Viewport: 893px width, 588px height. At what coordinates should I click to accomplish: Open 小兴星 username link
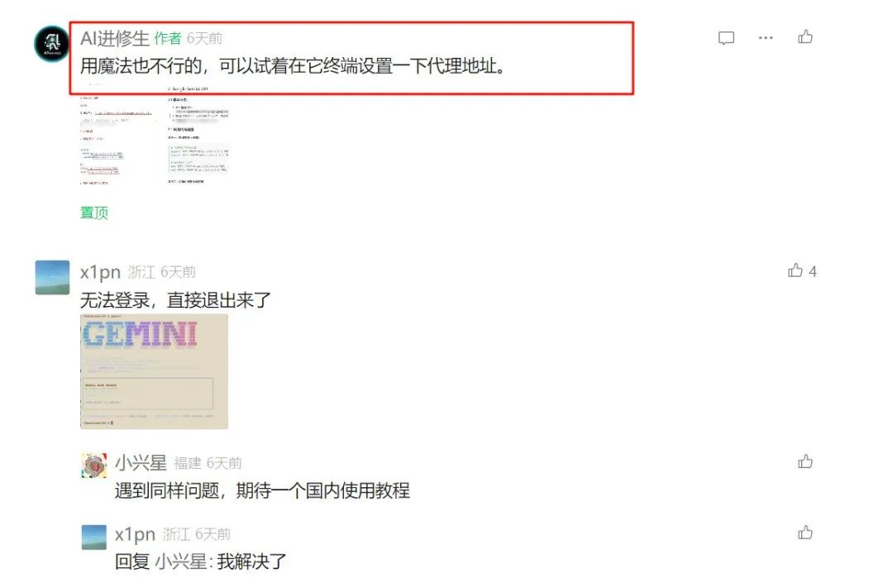click(141, 463)
